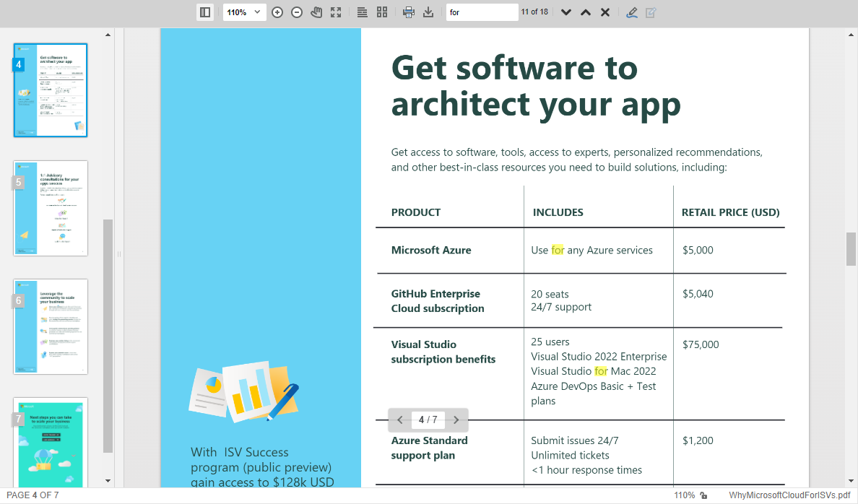Viewport: 858px width, 504px height.
Task: Click the '4 / 7' page number field
Action: coord(428,420)
